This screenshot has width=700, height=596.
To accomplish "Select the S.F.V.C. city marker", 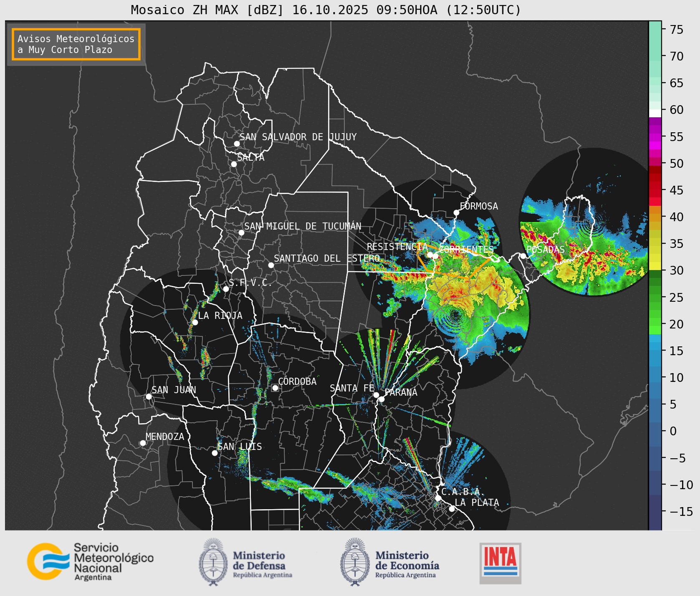I will [226, 289].
